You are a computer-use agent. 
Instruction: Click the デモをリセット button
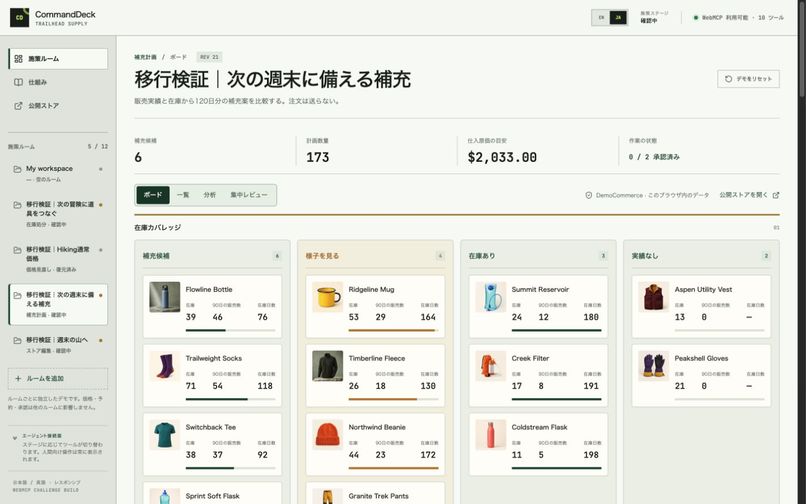point(748,79)
